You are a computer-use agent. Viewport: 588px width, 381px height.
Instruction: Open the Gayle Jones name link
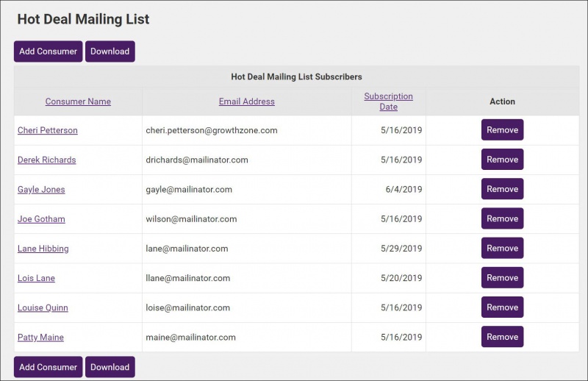click(41, 189)
